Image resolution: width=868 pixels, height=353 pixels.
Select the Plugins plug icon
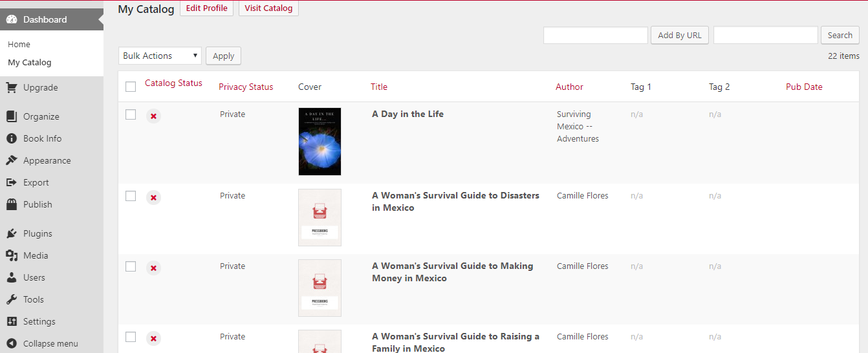12,234
